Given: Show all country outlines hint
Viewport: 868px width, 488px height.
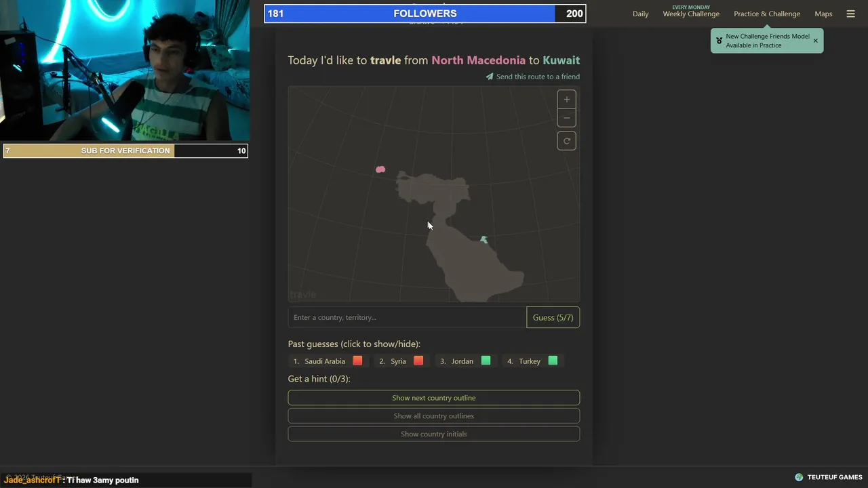Looking at the screenshot, I should pyautogui.click(x=434, y=416).
